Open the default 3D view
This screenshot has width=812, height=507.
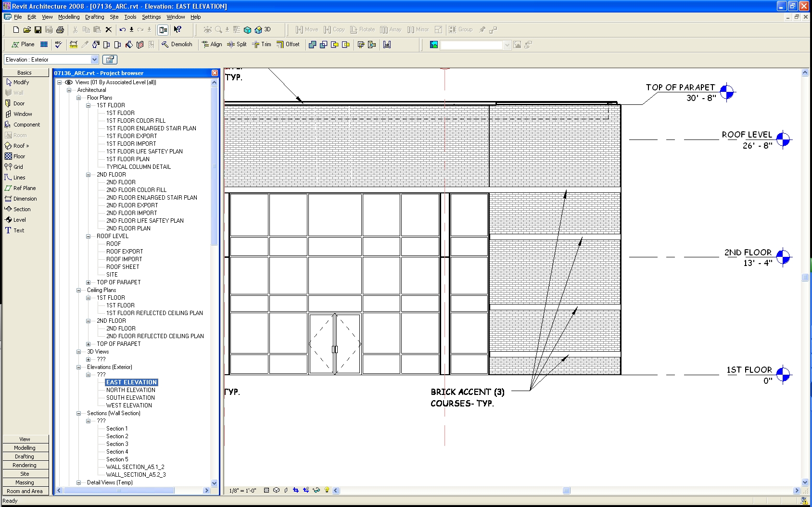(x=263, y=30)
